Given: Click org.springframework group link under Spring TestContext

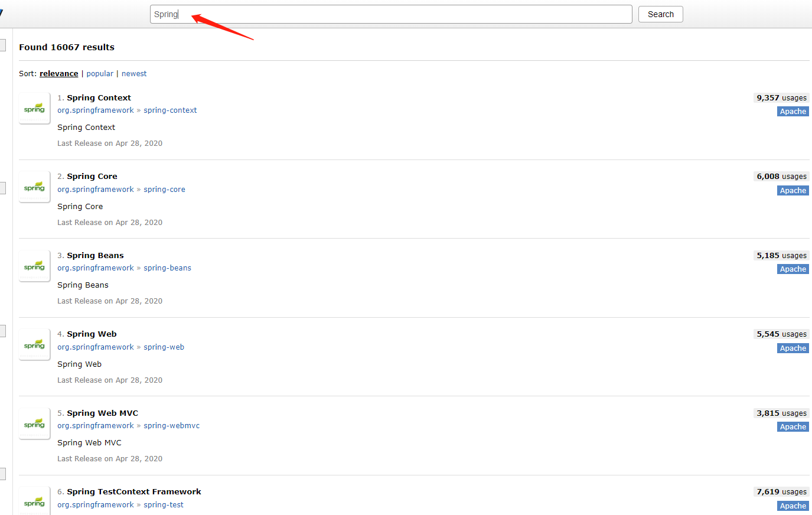Looking at the screenshot, I should [96, 505].
